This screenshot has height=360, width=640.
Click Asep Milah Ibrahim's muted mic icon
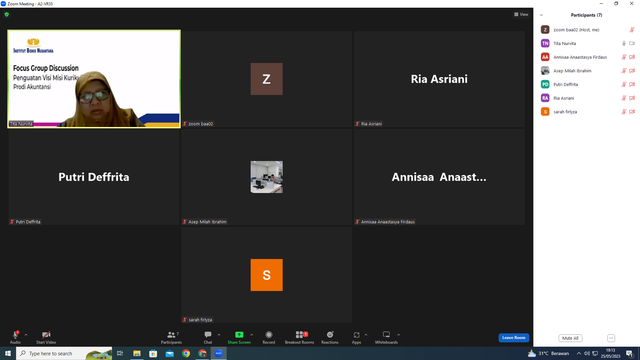click(x=624, y=71)
